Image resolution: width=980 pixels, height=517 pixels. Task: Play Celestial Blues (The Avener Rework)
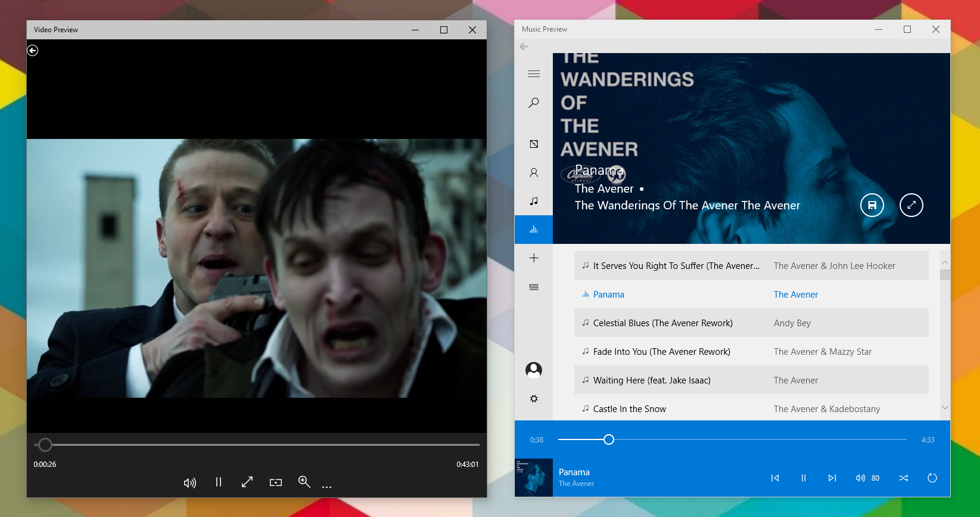pyautogui.click(x=751, y=323)
